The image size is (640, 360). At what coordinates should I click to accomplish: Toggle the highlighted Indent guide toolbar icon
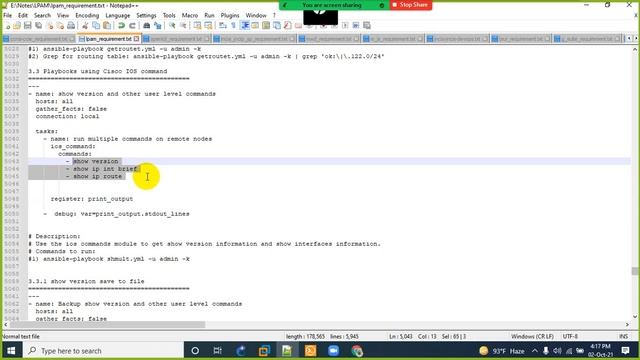pos(244,26)
